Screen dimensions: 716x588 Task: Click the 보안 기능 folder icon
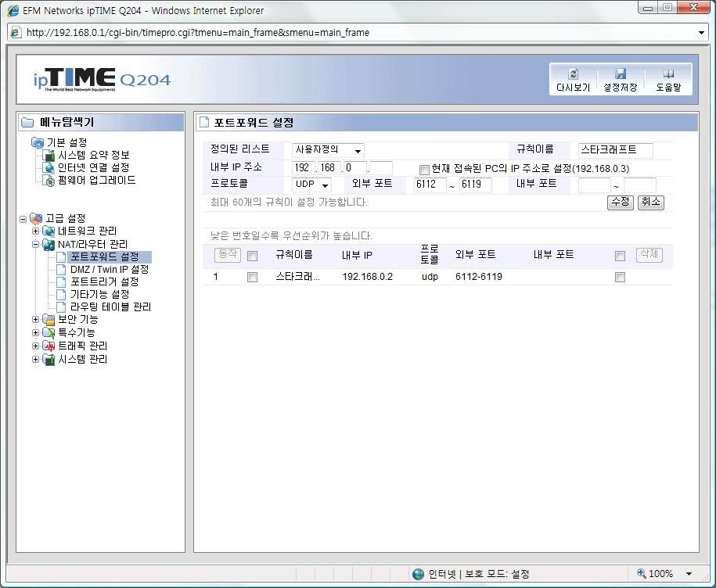tap(49, 320)
